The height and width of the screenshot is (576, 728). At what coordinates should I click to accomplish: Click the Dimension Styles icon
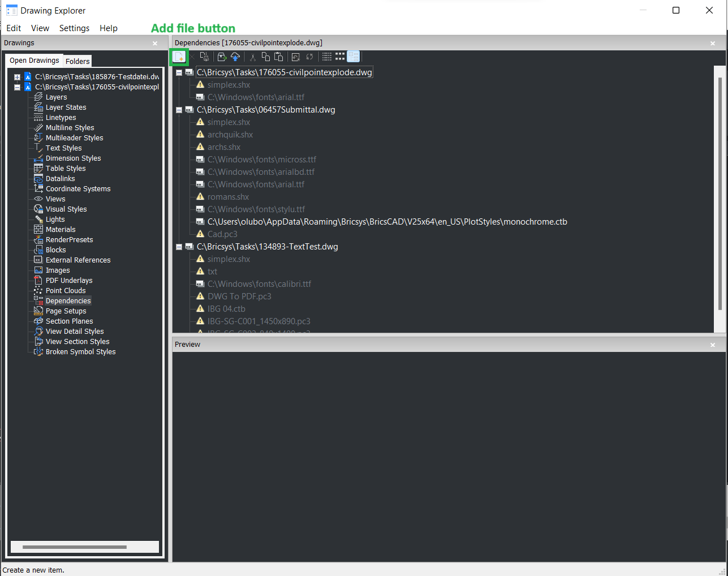click(x=38, y=158)
